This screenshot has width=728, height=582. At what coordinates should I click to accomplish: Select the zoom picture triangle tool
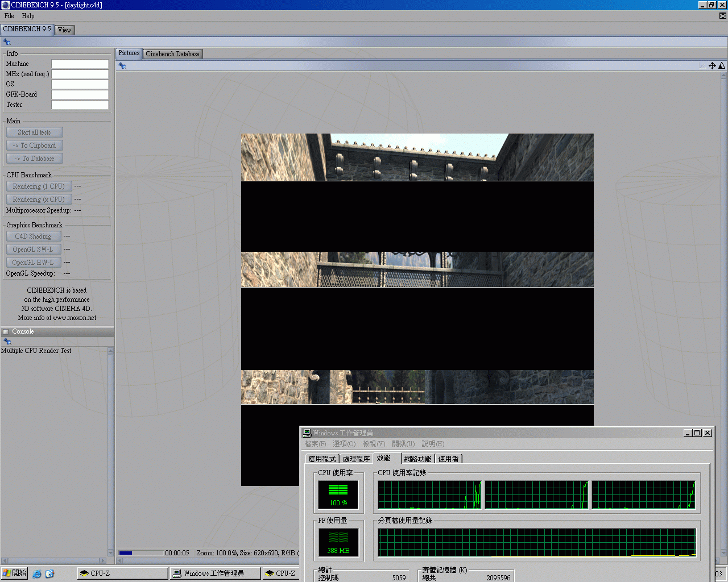pyautogui.click(x=722, y=66)
